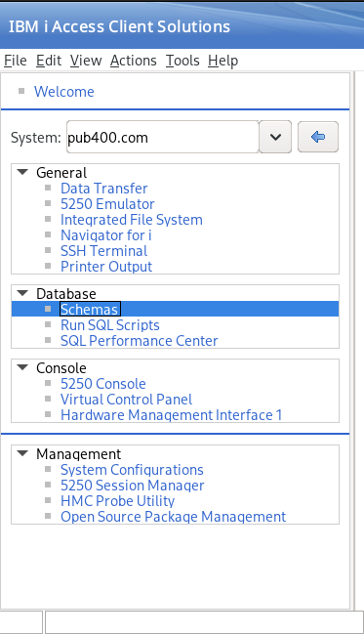This screenshot has height=635, width=364.
Task: Open System Configurations
Action: click(132, 470)
